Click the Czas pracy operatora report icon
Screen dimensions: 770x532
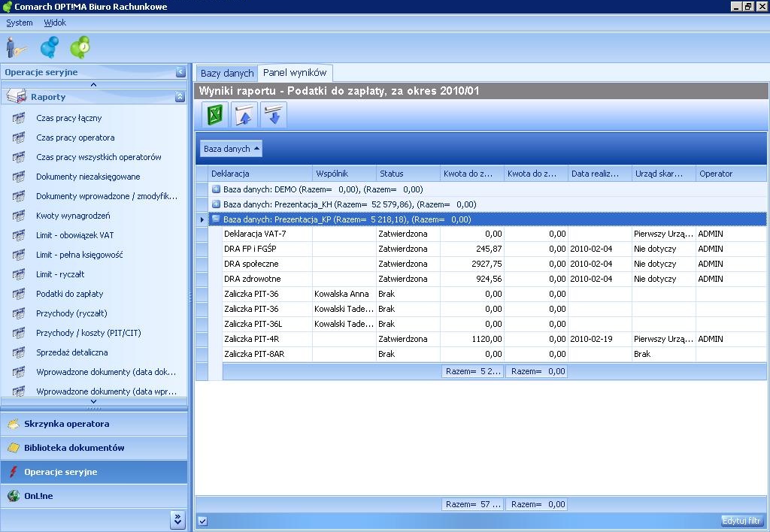coord(19,138)
